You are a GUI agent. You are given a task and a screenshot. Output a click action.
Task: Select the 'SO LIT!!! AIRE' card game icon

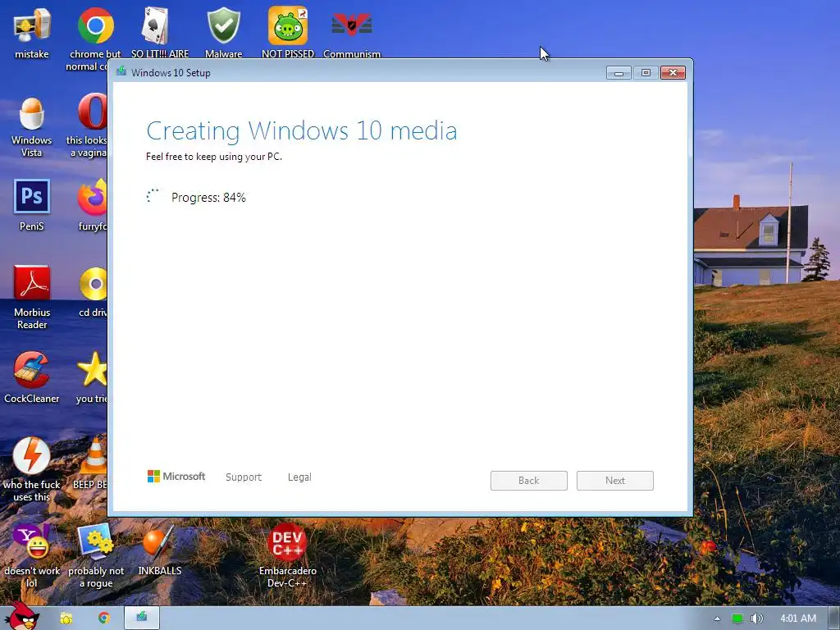click(x=155, y=25)
